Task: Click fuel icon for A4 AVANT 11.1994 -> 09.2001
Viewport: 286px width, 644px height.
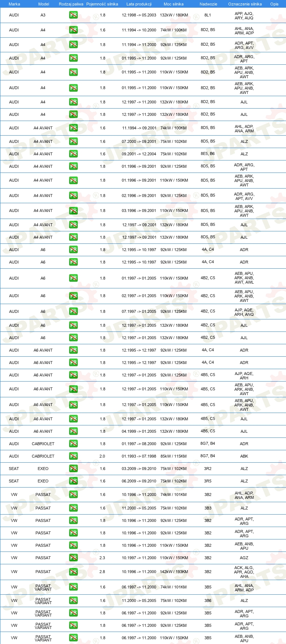Action: pyautogui.click(x=73, y=128)
